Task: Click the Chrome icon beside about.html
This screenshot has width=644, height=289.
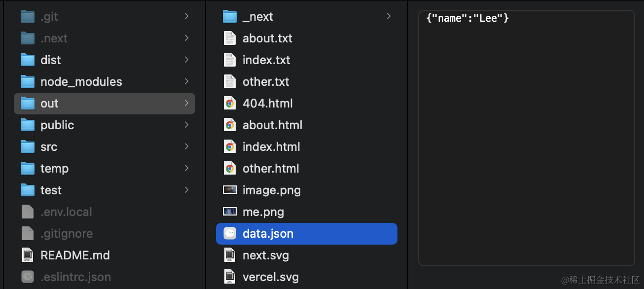Action: tap(230, 125)
